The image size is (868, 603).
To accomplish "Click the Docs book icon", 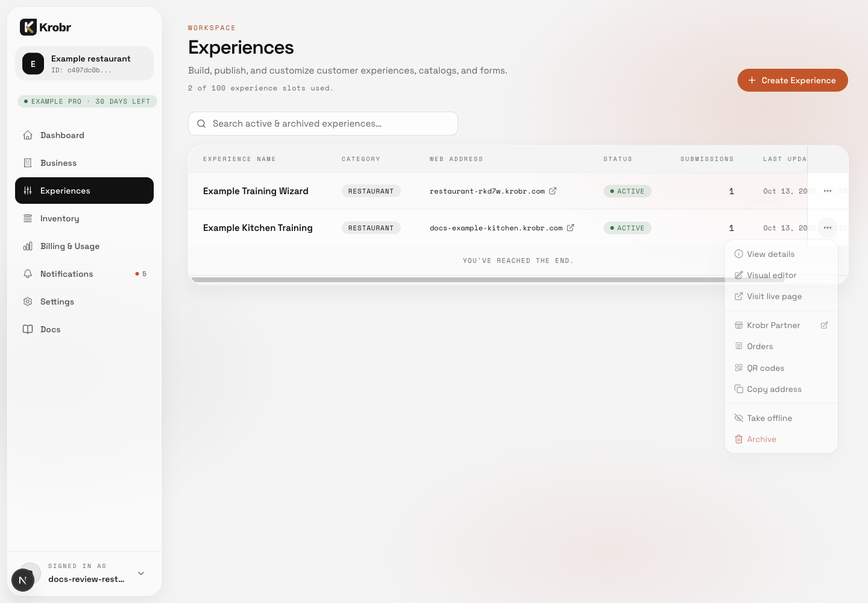I will click(x=28, y=329).
